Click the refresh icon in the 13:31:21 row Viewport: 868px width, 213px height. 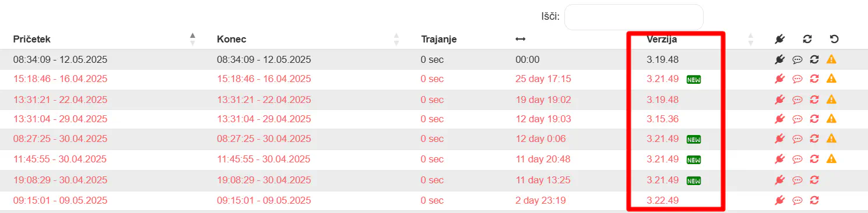click(815, 100)
